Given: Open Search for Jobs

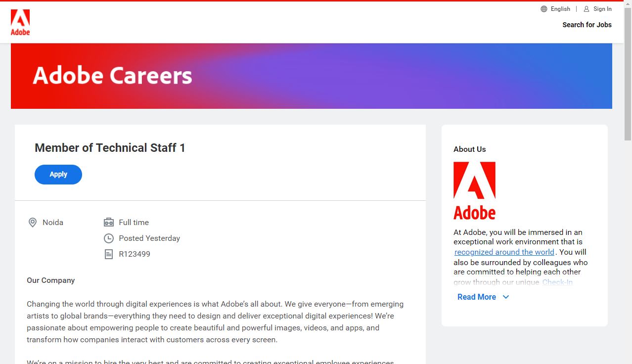Looking at the screenshot, I should point(587,25).
